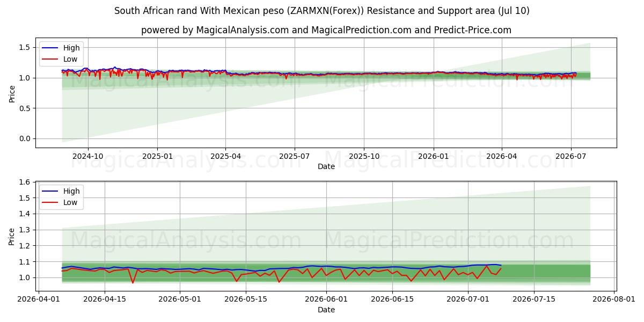Image resolution: width=644 pixels, height=322 pixels.
Task: Click the '2026-07-15' tick label on bottom chart
Action: click(534, 299)
